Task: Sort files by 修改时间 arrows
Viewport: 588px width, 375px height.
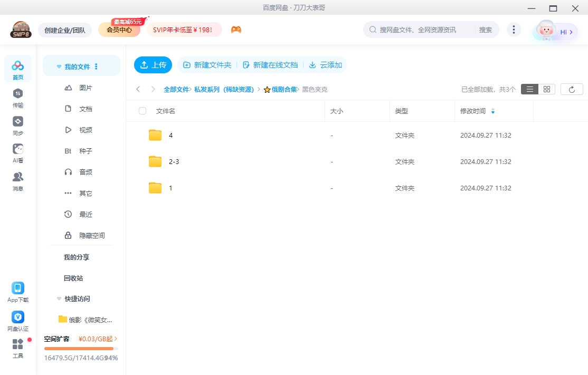Action: [493, 111]
